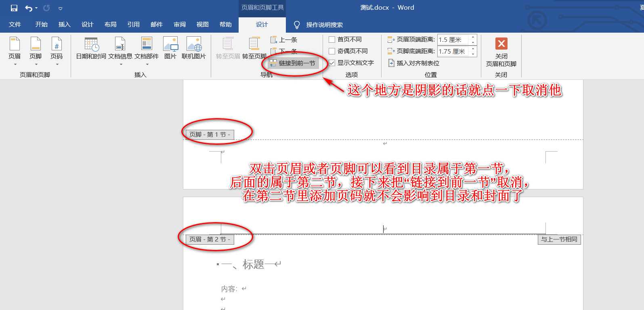Increase 页眉顶端距离 with up stepper
Viewport: 644px width, 310px height.
(x=473, y=37)
